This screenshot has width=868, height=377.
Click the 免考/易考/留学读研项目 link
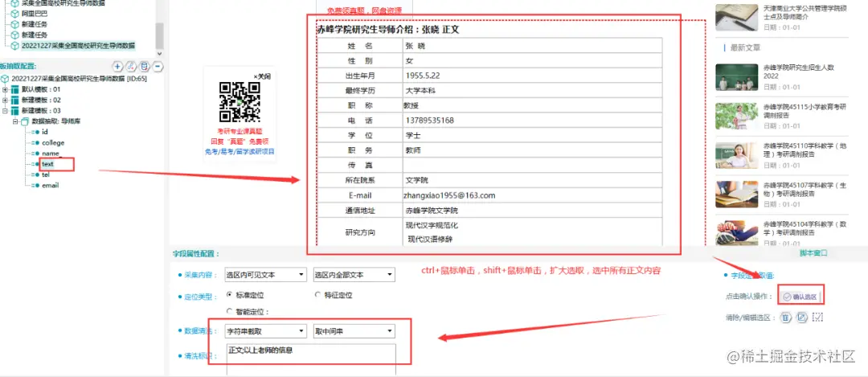240,152
